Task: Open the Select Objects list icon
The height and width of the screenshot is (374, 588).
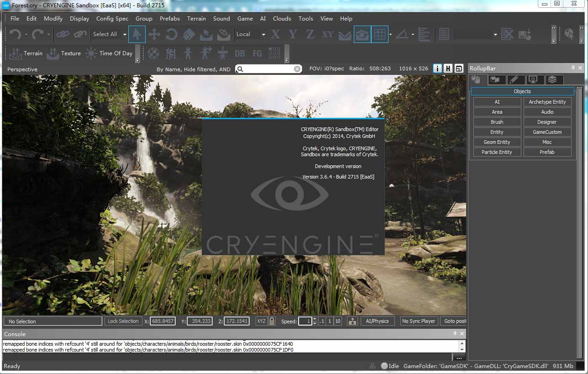Action: tap(444, 34)
